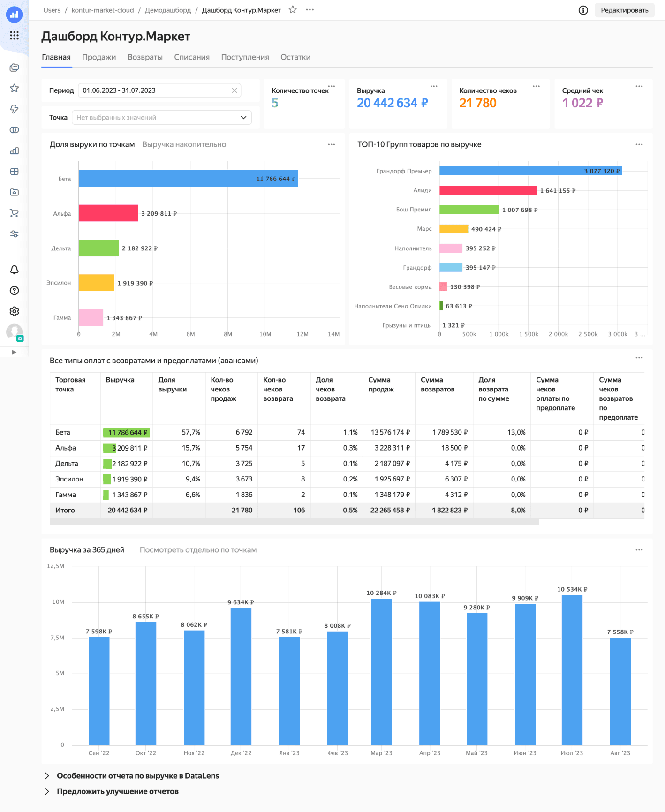Select Посмотреть отдельно по точкам view

(198, 550)
